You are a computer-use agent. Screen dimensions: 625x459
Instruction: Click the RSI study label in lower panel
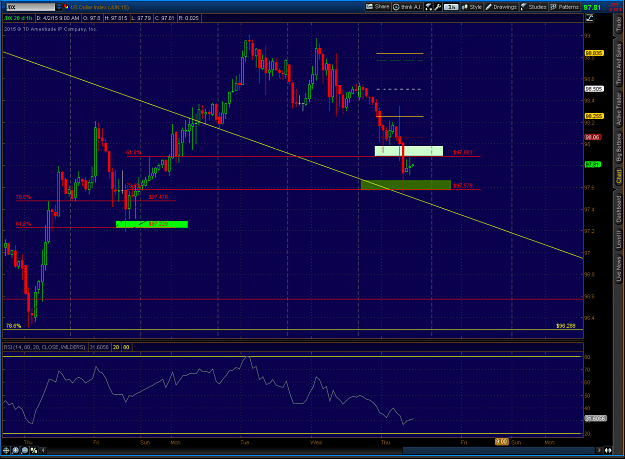pos(45,347)
